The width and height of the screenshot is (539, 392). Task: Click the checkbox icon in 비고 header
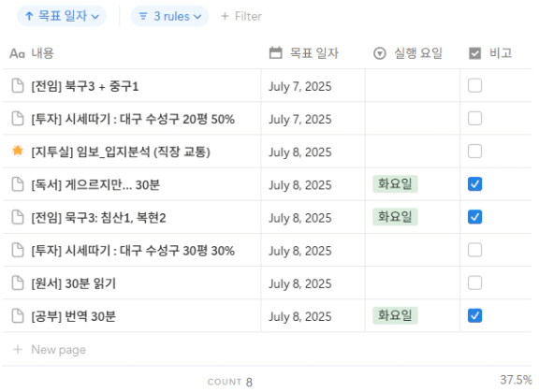pos(474,53)
